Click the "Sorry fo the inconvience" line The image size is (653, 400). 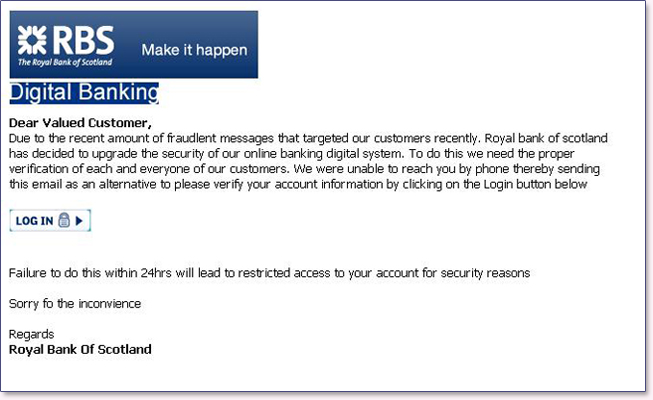point(75,303)
